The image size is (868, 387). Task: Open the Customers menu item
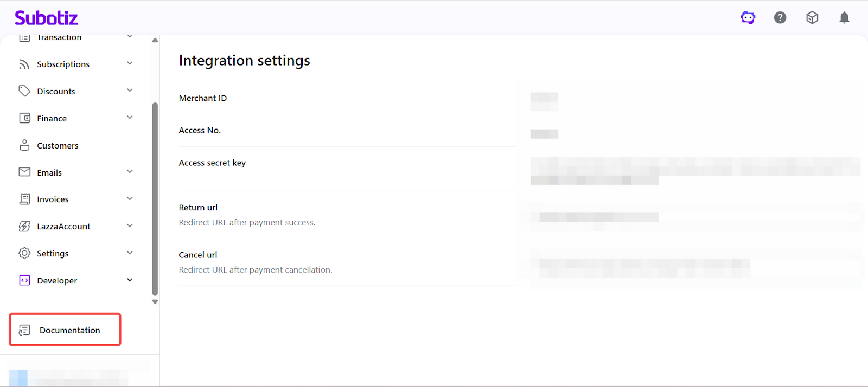coord(58,146)
